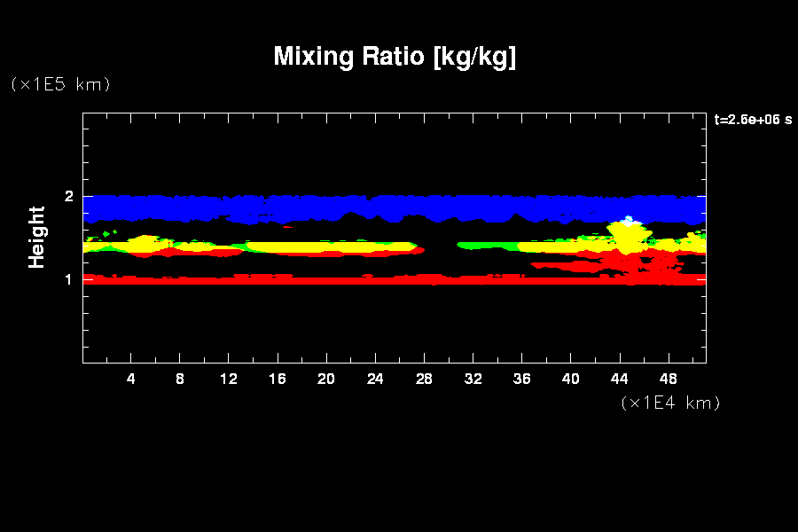The image size is (798, 532).
Task: Click the (×1E4 km) x-axis unit label
Action: click(670, 403)
